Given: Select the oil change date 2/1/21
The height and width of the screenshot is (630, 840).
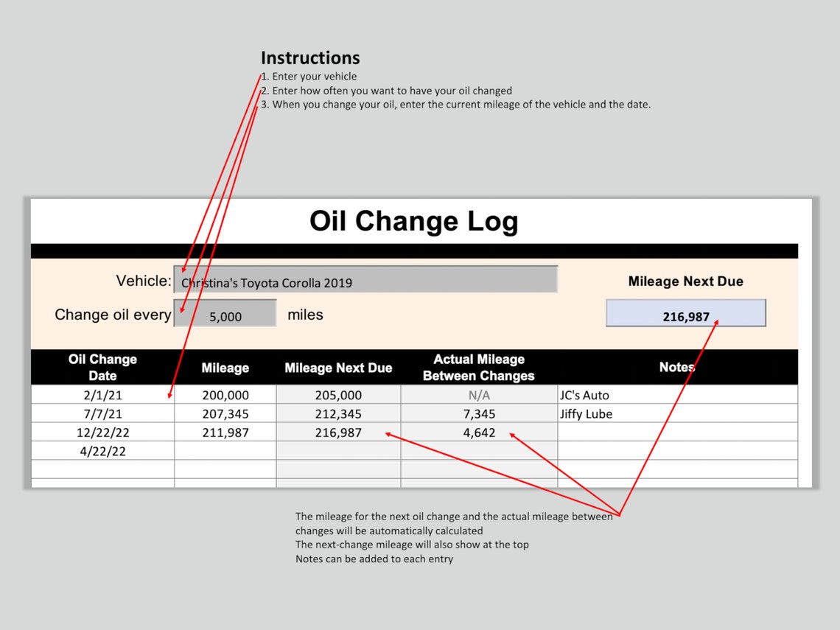Looking at the screenshot, I should click(102, 395).
